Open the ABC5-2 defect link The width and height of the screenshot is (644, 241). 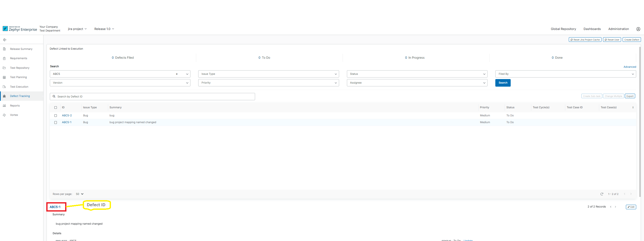click(67, 116)
